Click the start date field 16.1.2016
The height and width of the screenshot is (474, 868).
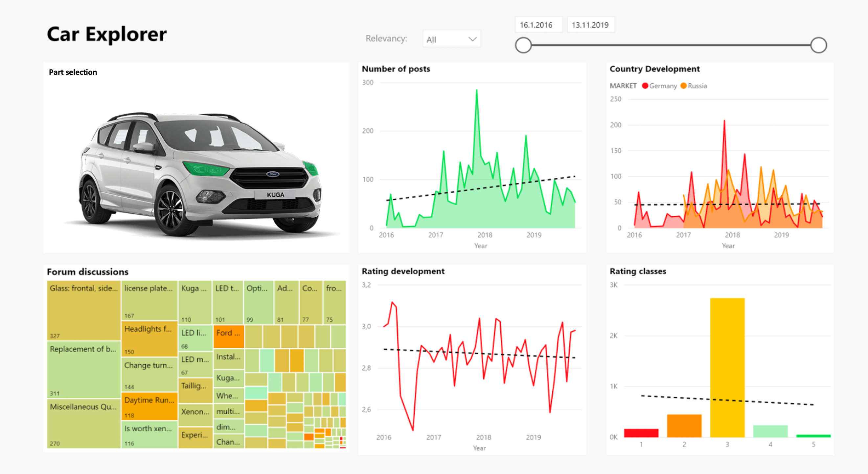click(538, 25)
